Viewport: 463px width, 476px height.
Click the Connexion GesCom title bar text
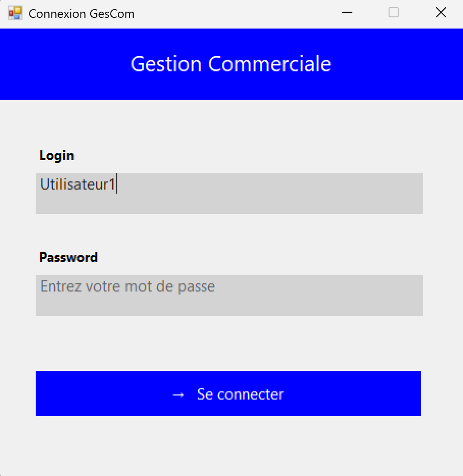click(x=82, y=14)
